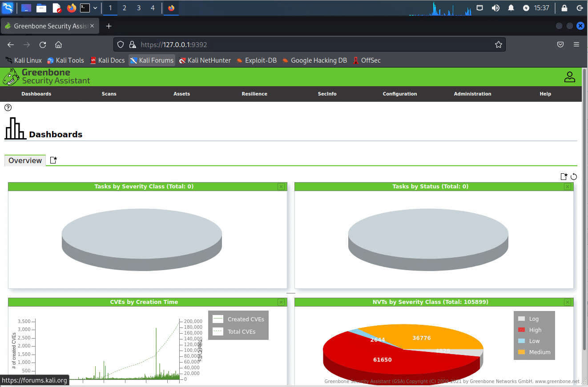This screenshot has height=387, width=588.
Task: Open the Pocket save icon
Action: point(560,44)
